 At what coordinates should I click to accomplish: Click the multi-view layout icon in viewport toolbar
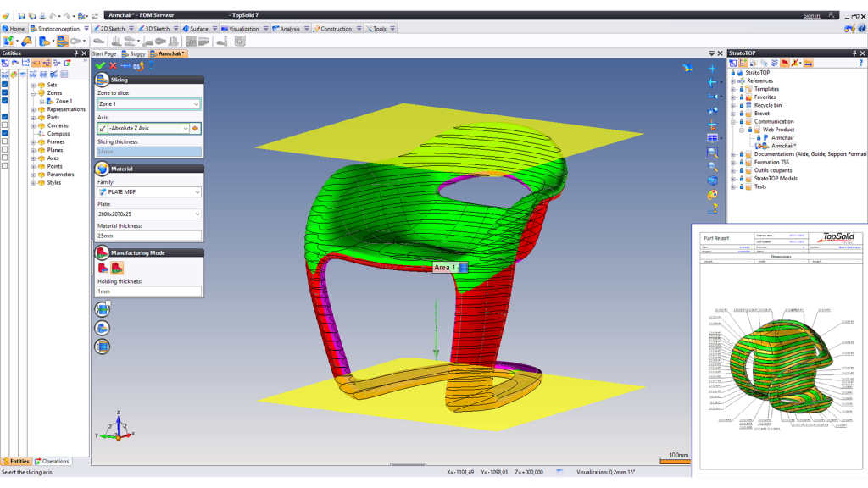712,138
